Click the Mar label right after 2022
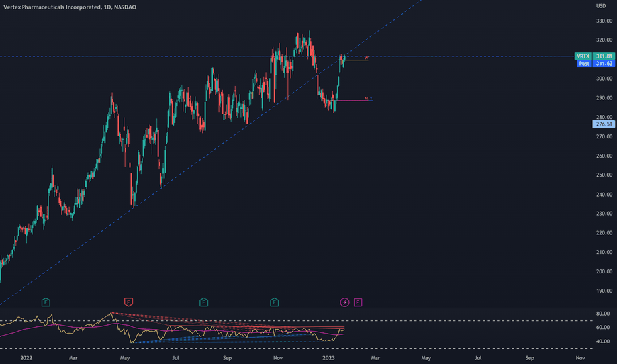 coord(73,357)
